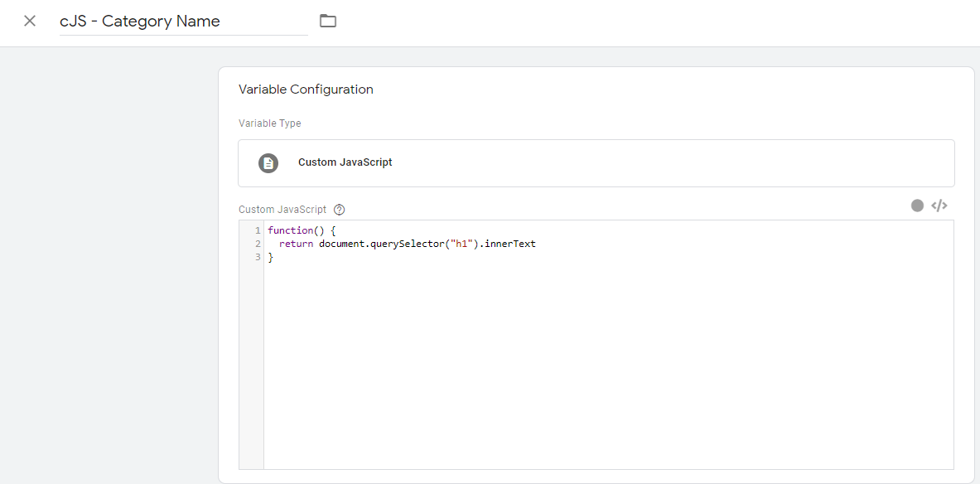Click the 'Variable Type' label
Screen dimensions: 980x484
point(270,123)
